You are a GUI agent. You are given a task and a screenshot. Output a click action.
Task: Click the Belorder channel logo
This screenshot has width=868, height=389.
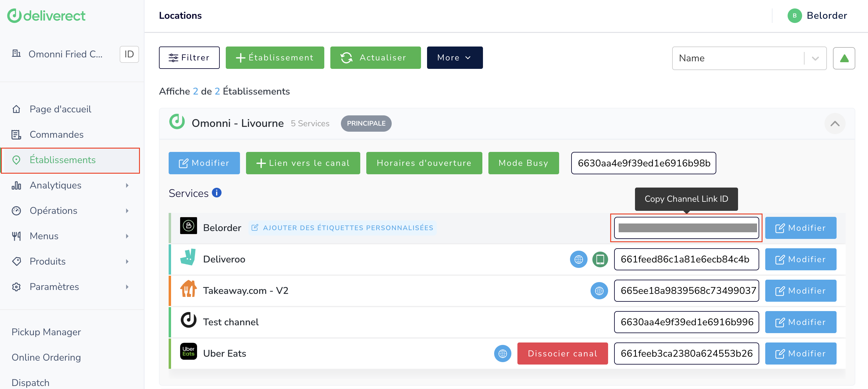188,226
